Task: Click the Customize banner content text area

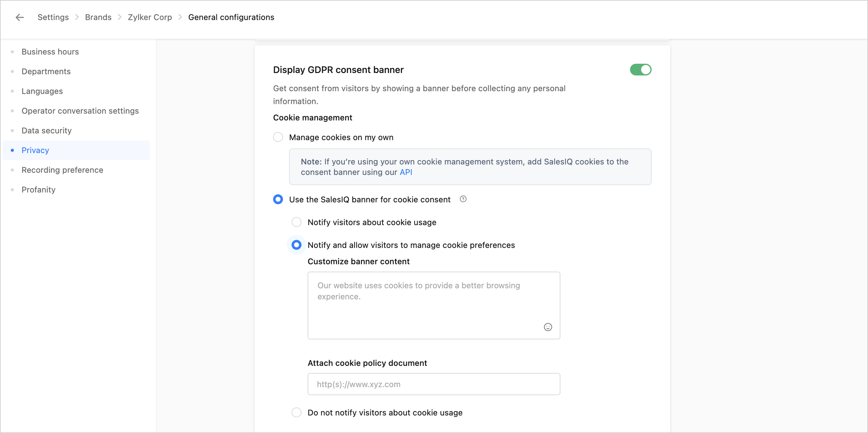Action: click(433, 305)
